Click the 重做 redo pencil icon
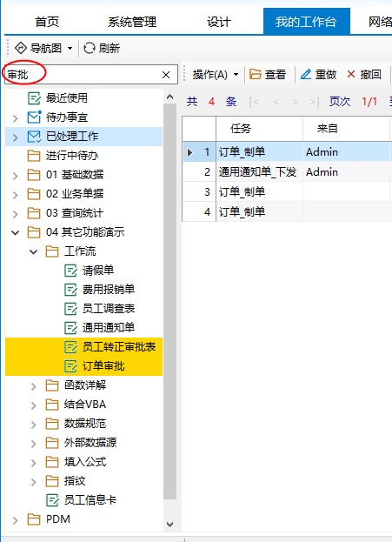 point(306,74)
